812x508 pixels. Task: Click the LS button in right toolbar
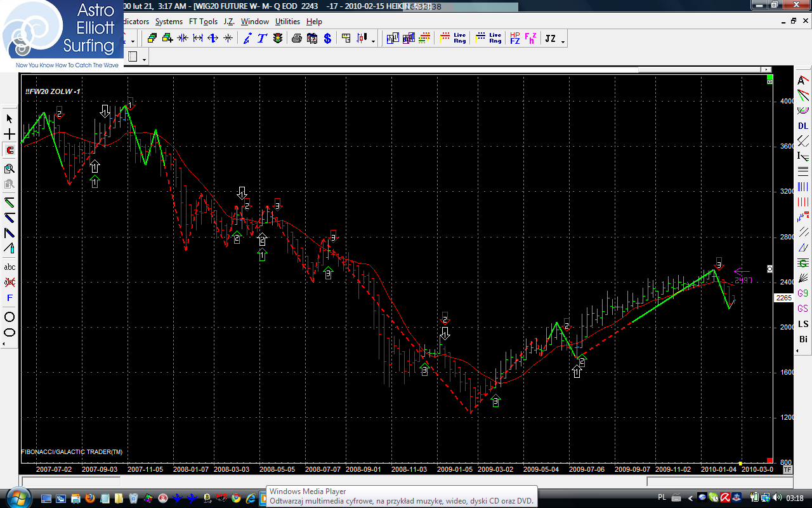pos(803,324)
